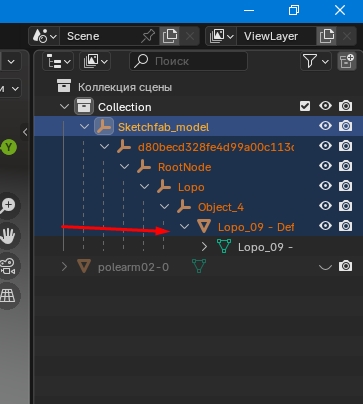363x404 pixels.
Task: Select the Collection row text
Action: coord(125,107)
